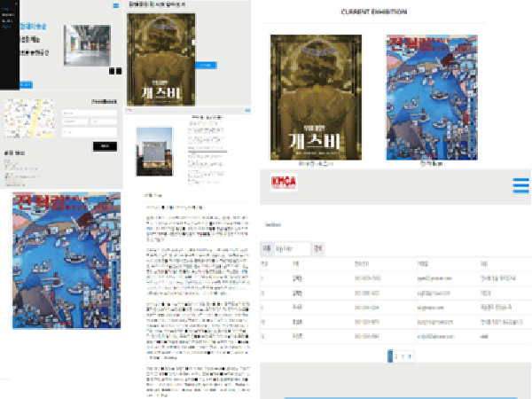Click the black submit button in Feedback form
532x399 pixels.
(105, 146)
